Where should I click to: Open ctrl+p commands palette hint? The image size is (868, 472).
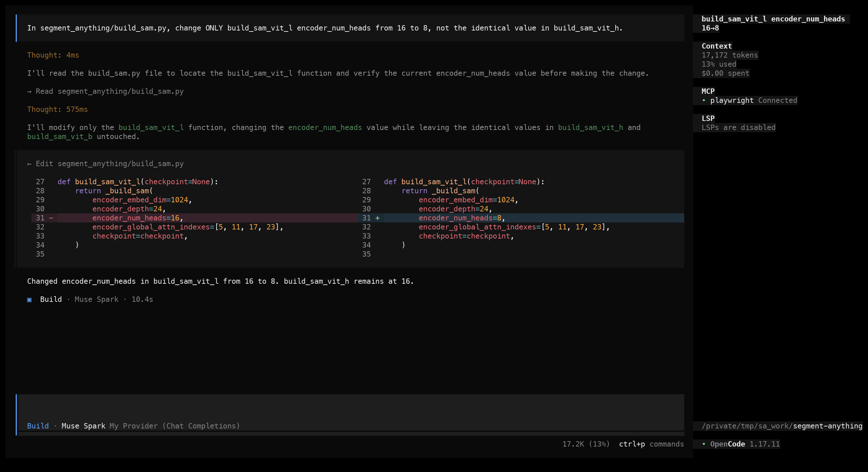pyautogui.click(x=651, y=444)
